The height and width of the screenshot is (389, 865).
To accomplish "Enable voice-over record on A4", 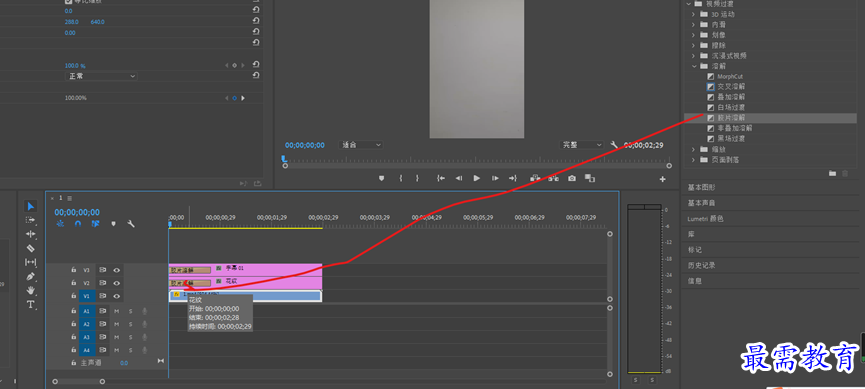I will 145,350.
